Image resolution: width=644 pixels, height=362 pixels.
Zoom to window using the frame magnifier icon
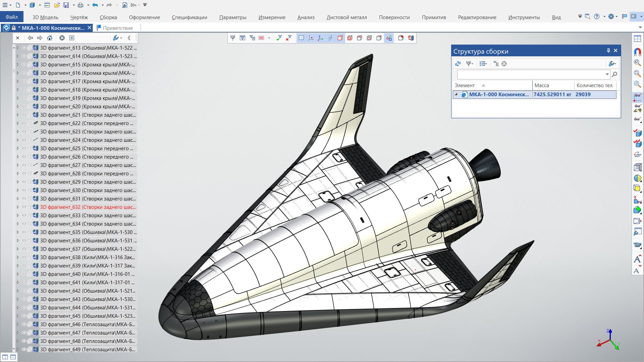[x=637, y=73]
